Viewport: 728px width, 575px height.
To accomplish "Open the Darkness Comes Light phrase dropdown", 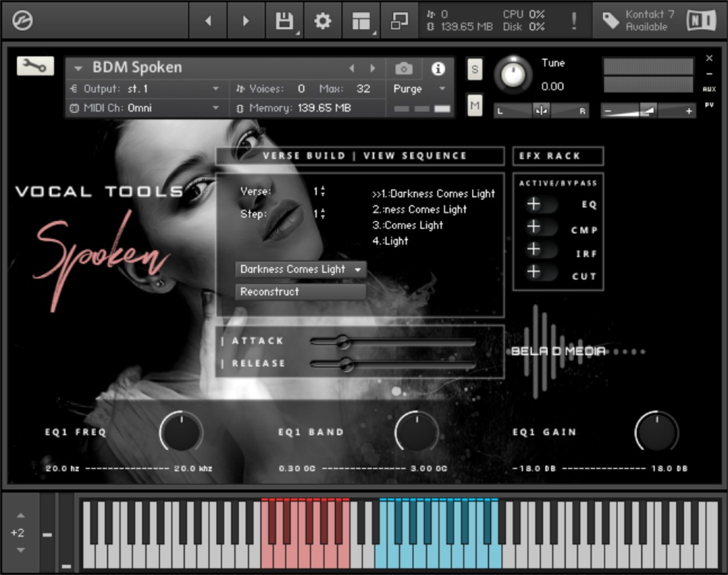I will tap(300, 270).
